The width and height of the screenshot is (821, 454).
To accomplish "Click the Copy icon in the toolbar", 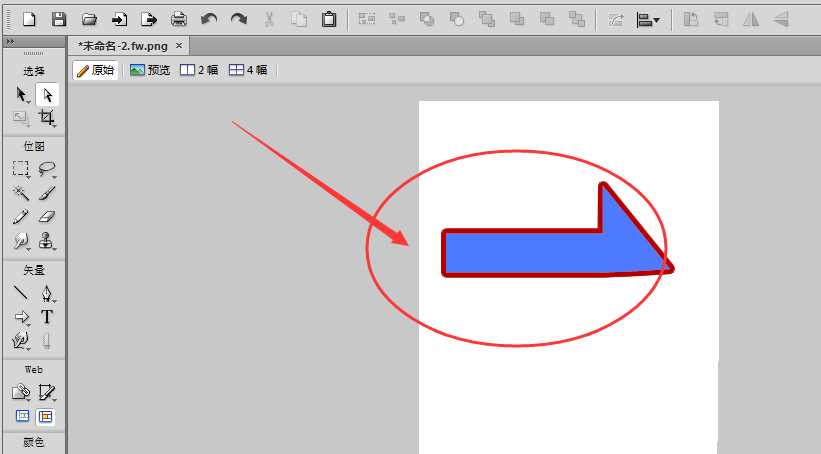I will tap(299, 20).
